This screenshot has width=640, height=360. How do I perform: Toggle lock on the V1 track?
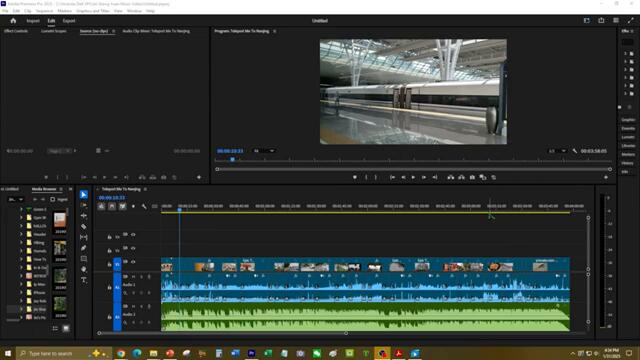(109, 264)
